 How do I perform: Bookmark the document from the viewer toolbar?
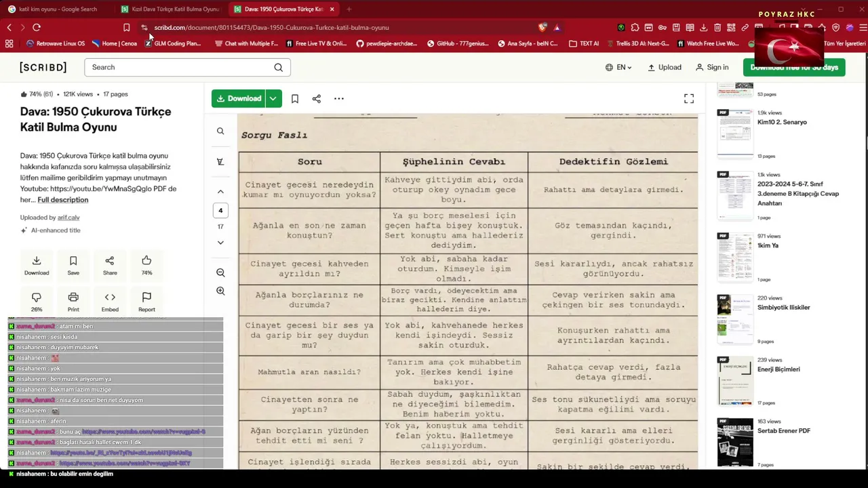295,99
